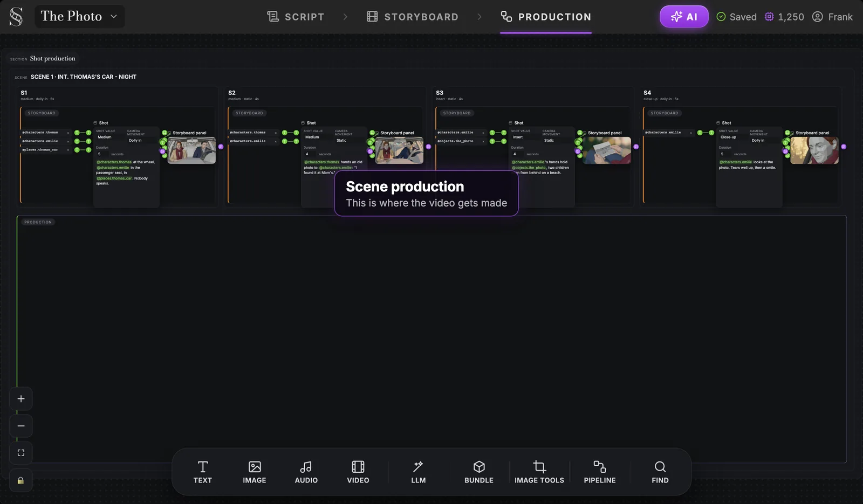This screenshot has width=863, height=504.
Task: Open the LLM wand tool
Action: [418, 472]
